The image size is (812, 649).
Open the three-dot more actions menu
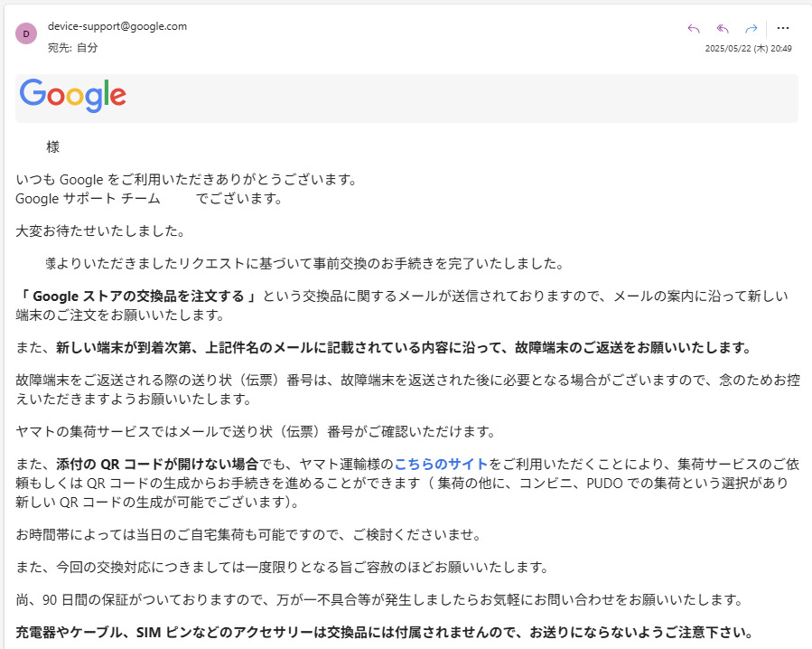[x=783, y=28]
